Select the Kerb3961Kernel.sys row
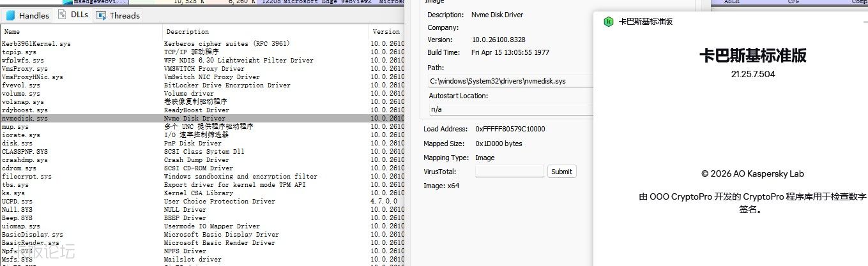The width and height of the screenshot is (868, 266). click(x=202, y=43)
